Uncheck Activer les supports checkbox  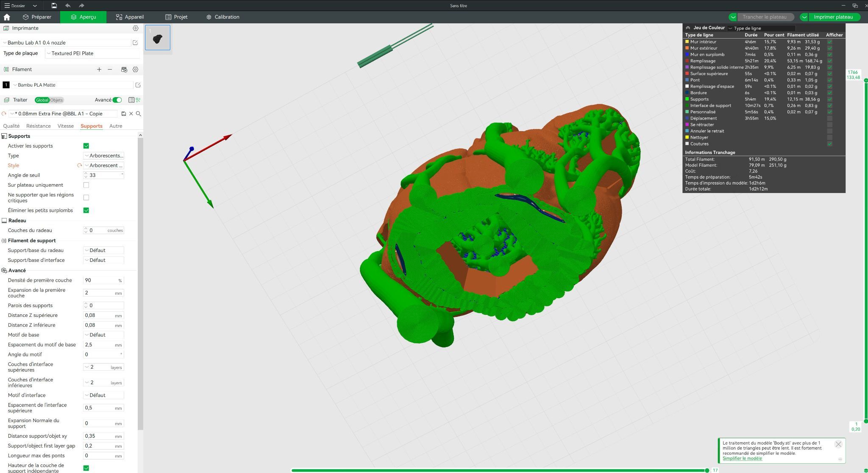pyautogui.click(x=86, y=146)
